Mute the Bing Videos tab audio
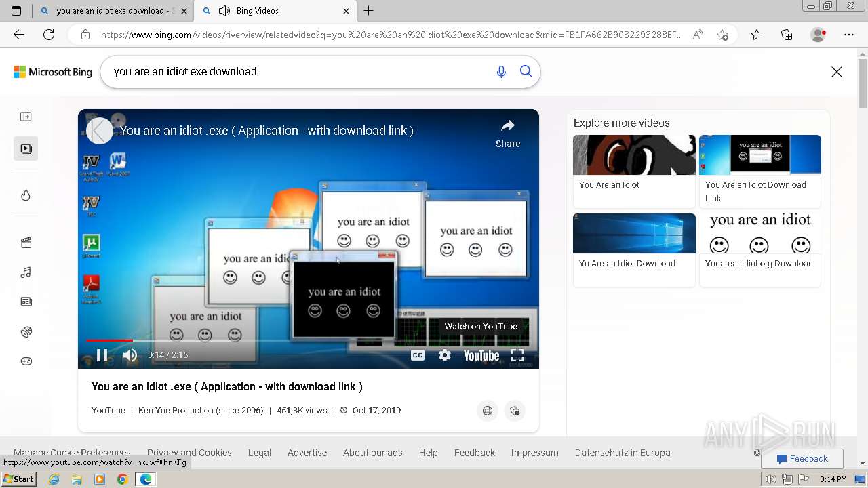Screen dimensions: 868x488 (x=224, y=11)
